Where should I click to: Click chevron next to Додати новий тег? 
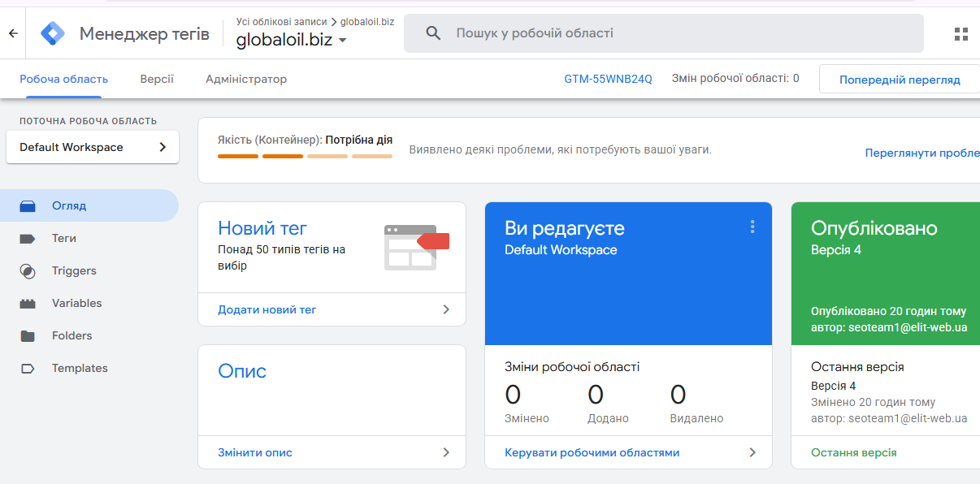pyautogui.click(x=446, y=309)
